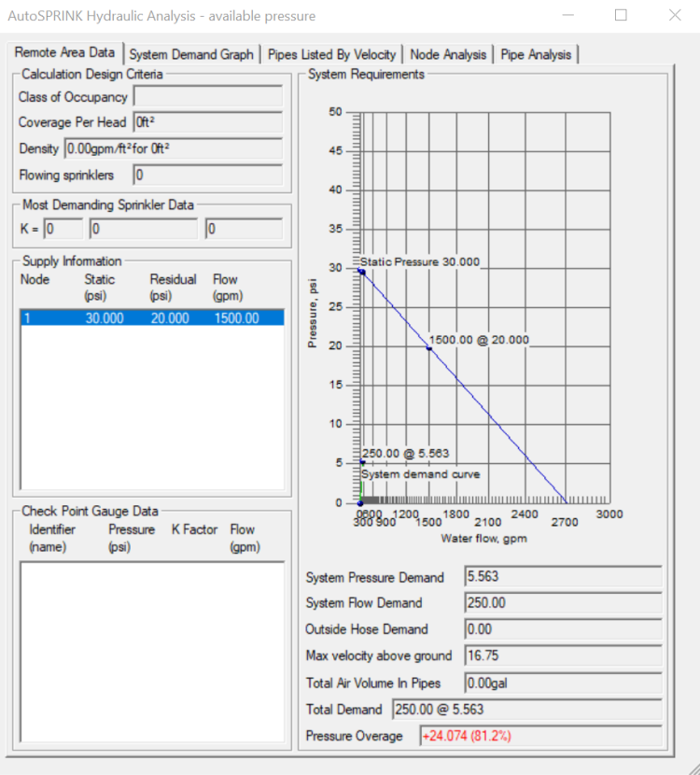Select supply node 1 row
This screenshot has width=700, height=775.
[x=152, y=317]
